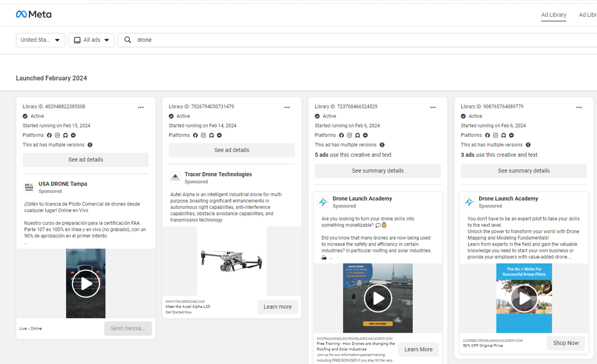This screenshot has width=597, height=364.
Task: Click Drone Launch Academy logo on mapping ad
Action: pos(469,202)
